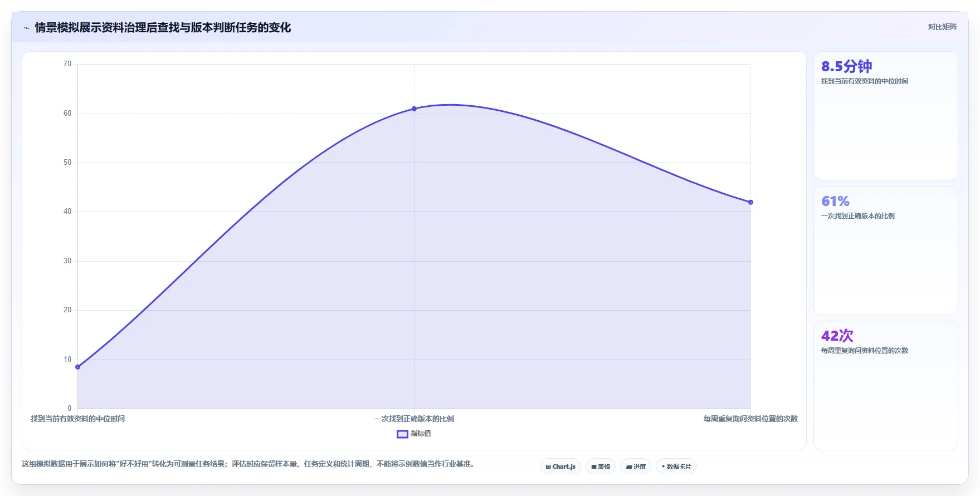Click the small icon before the panel title
The width and height of the screenshot is (980, 496).
[26, 28]
